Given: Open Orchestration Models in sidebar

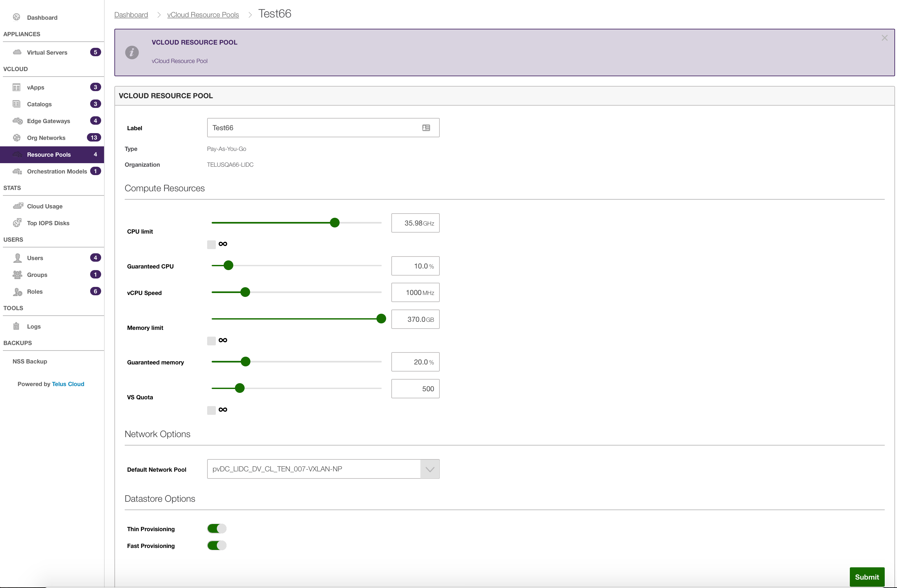Looking at the screenshot, I should pyautogui.click(x=57, y=172).
